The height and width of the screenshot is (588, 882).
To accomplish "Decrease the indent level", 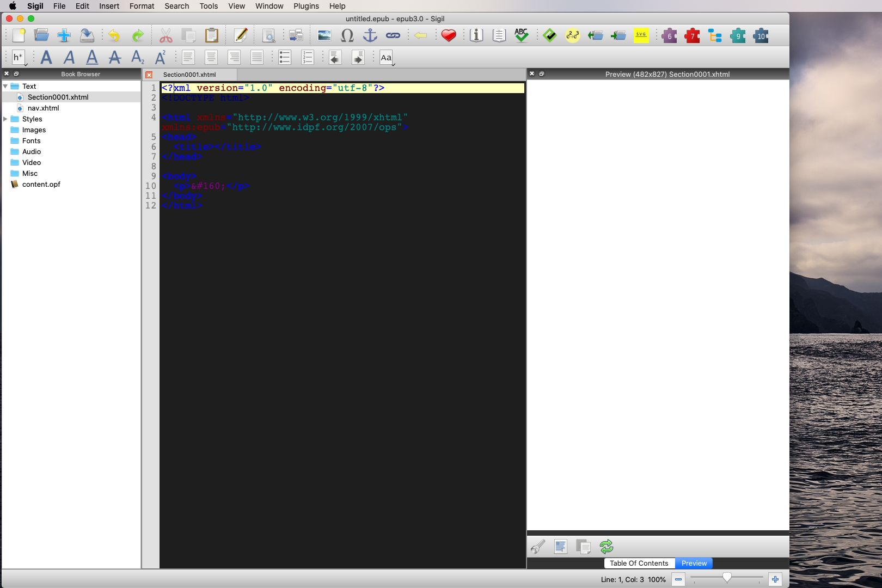I will pos(335,57).
